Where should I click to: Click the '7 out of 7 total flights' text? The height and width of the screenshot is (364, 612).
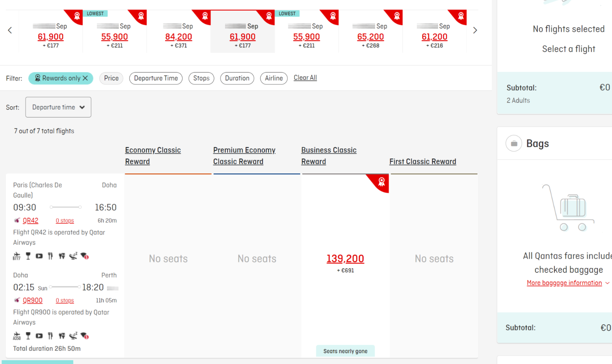[x=44, y=131]
